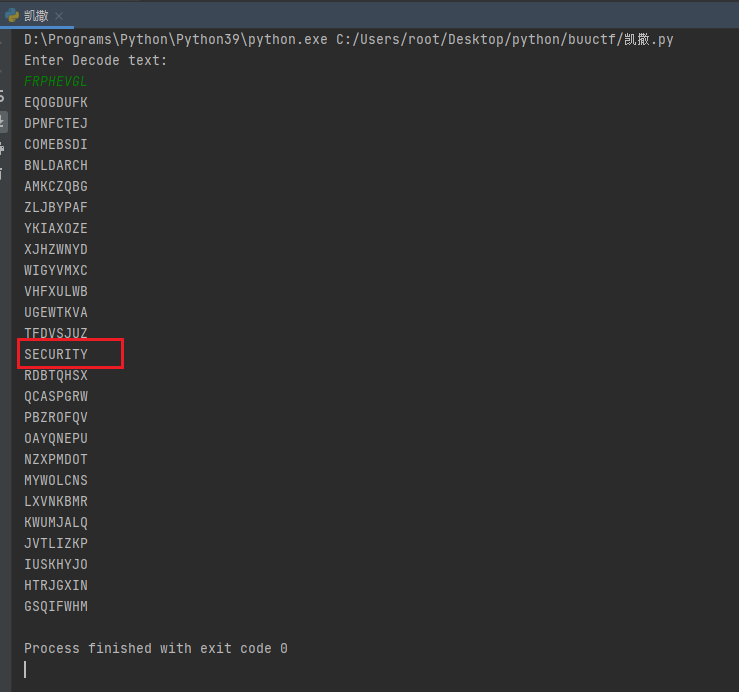
Task: Click the 'Enter Decode text:' prompt line
Action: [x=96, y=60]
